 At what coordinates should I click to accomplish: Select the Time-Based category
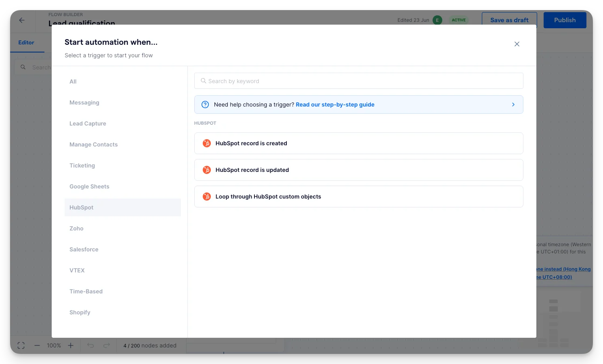(x=123, y=291)
